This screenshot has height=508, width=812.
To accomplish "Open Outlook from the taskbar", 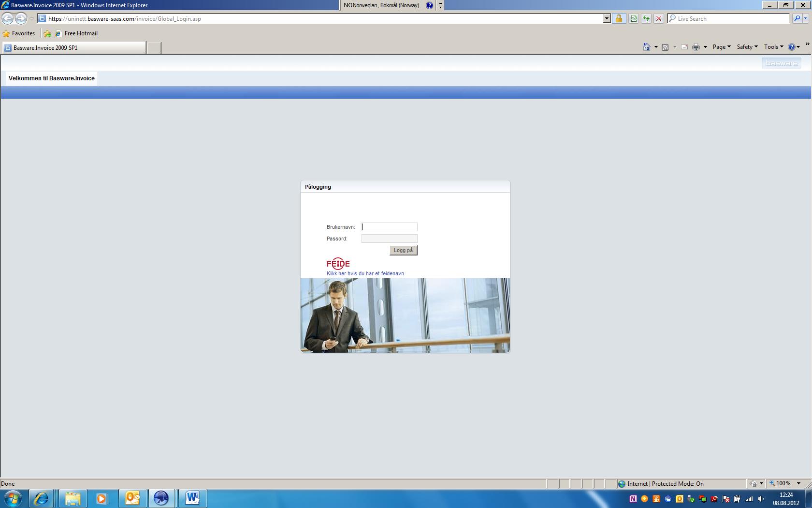I will pyautogui.click(x=132, y=498).
